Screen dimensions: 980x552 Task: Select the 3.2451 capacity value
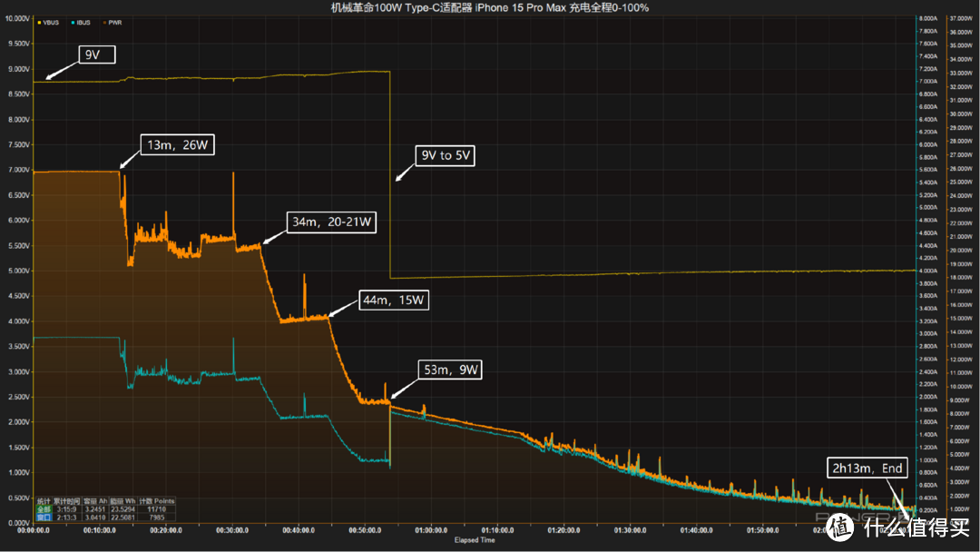click(x=95, y=509)
